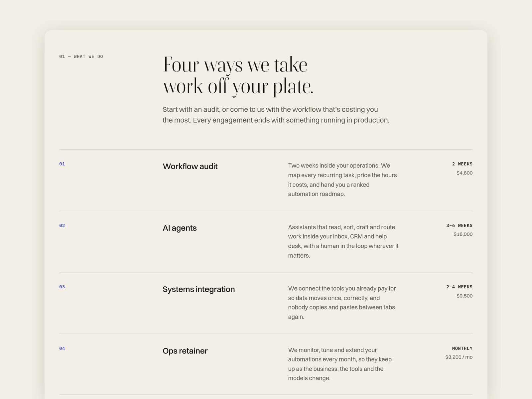Click the blue 01 row number
The height and width of the screenshot is (399, 532).
[x=62, y=164]
